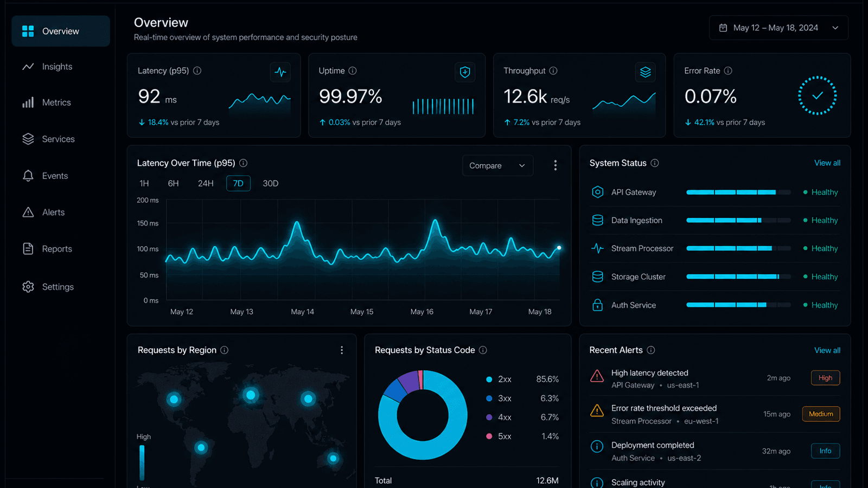Open the Overview sidebar icon
Viewport: 868px width, 488px height.
tap(28, 31)
